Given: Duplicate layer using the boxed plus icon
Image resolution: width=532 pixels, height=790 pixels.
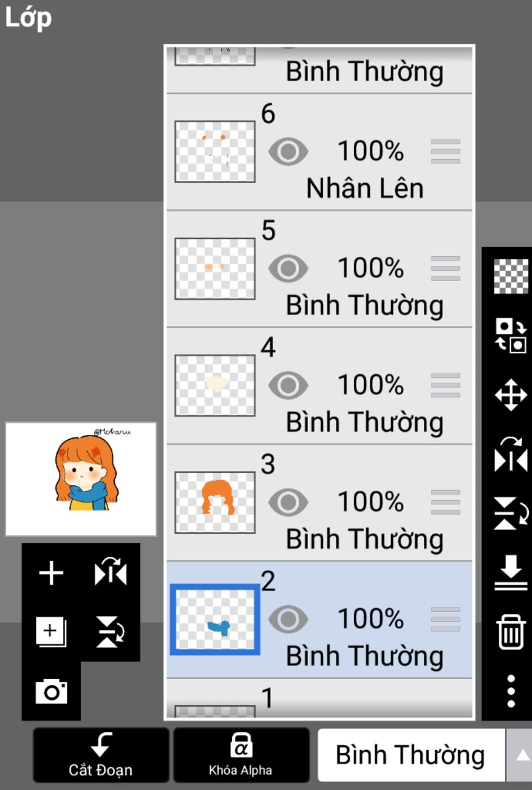Looking at the screenshot, I should 51,631.
